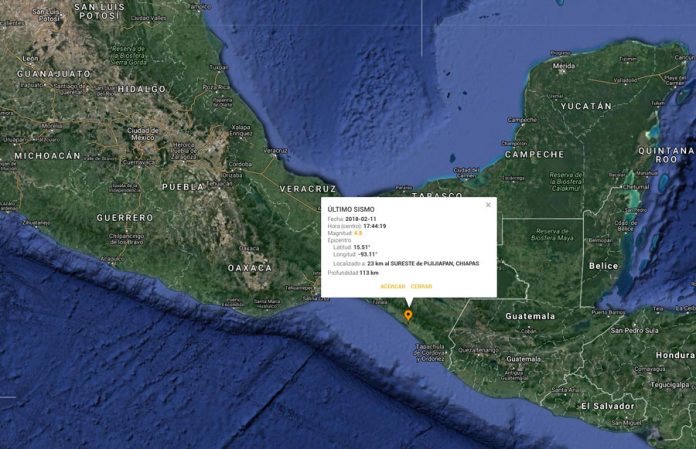
Task: Click the Chilpancingo de los Bravo label
Action: [127, 239]
